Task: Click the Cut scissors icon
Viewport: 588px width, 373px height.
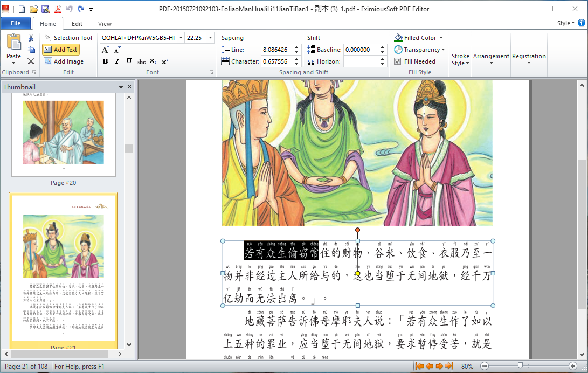Action: [x=31, y=38]
